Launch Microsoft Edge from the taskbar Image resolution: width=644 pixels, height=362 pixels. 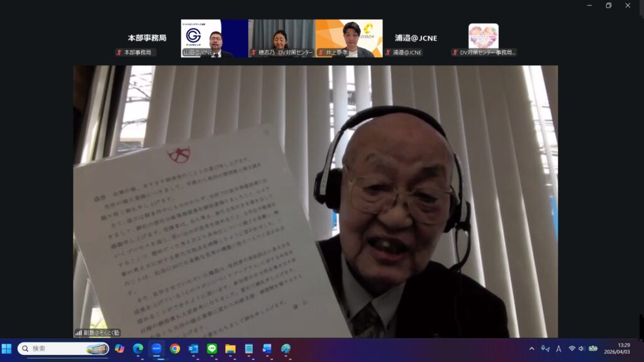tap(138, 348)
